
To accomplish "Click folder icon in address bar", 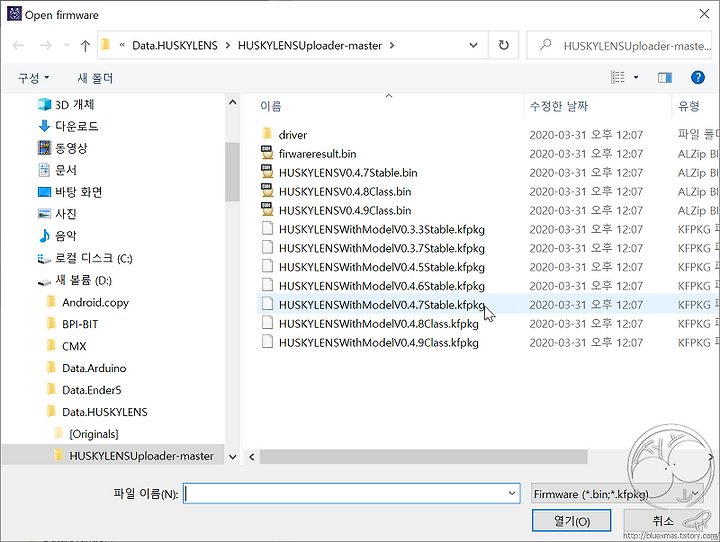I will (x=106, y=45).
